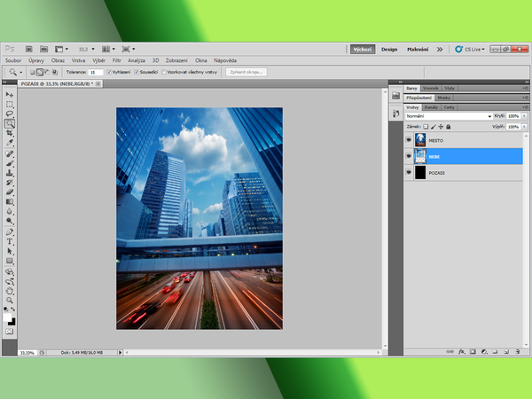Toggle the Sousedící checkbox

pyautogui.click(x=137, y=71)
